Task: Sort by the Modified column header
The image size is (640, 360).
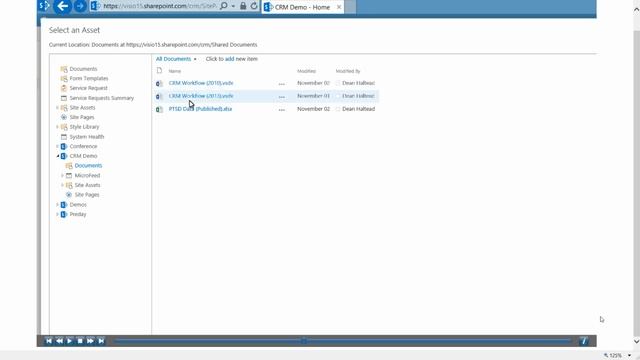Action: pos(307,71)
